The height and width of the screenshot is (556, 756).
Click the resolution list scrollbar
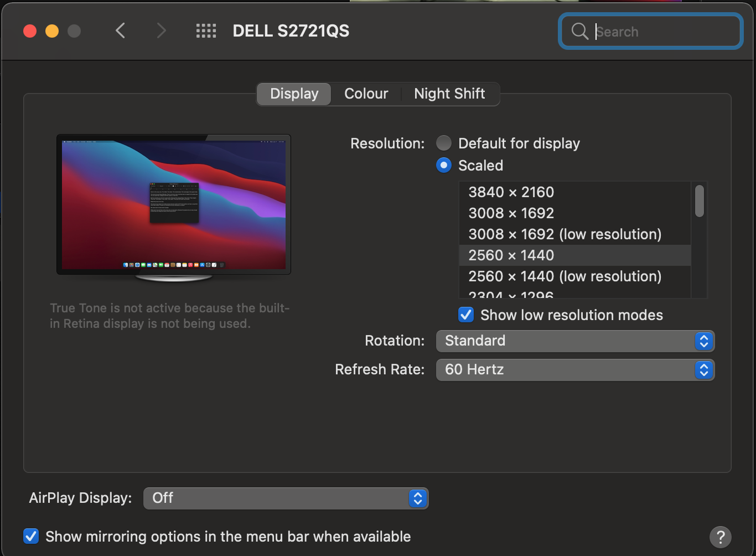pyautogui.click(x=700, y=201)
